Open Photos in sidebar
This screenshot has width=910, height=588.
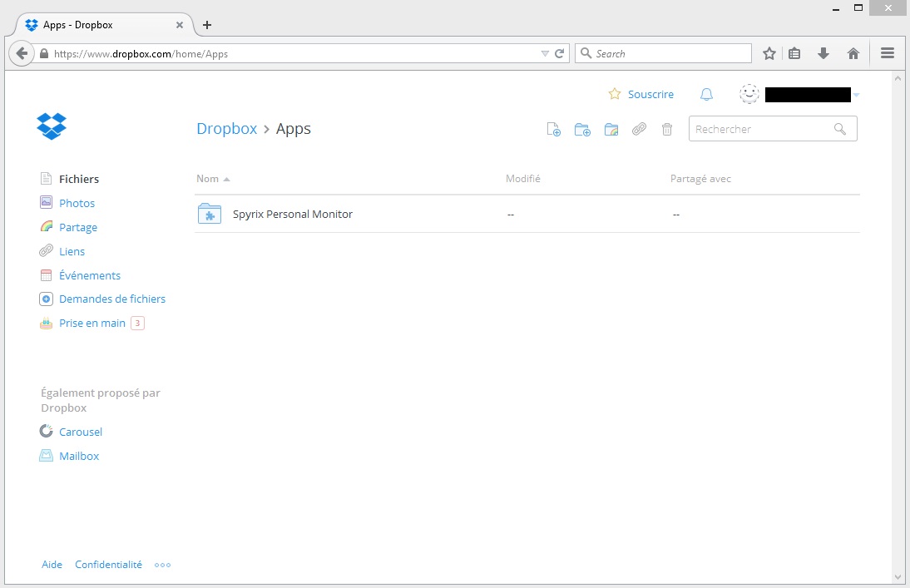pyautogui.click(x=77, y=203)
